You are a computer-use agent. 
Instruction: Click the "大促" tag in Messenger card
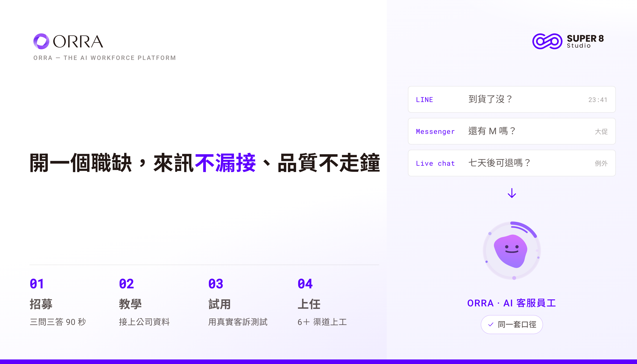tap(601, 132)
